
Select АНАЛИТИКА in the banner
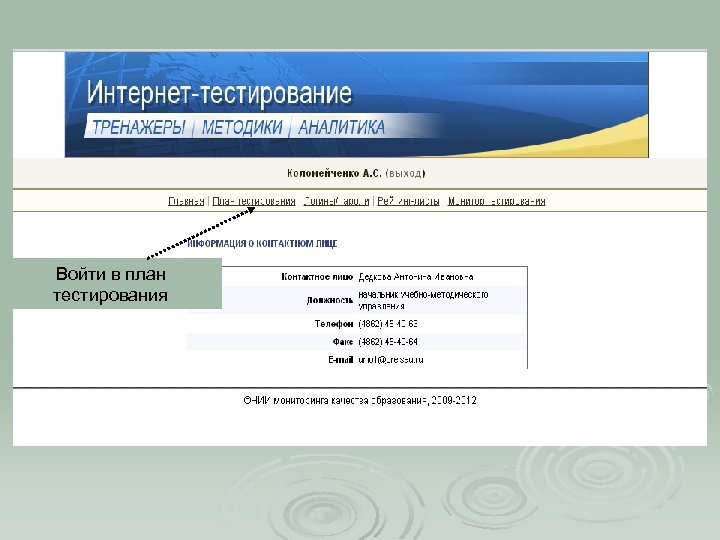click(x=342, y=127)
